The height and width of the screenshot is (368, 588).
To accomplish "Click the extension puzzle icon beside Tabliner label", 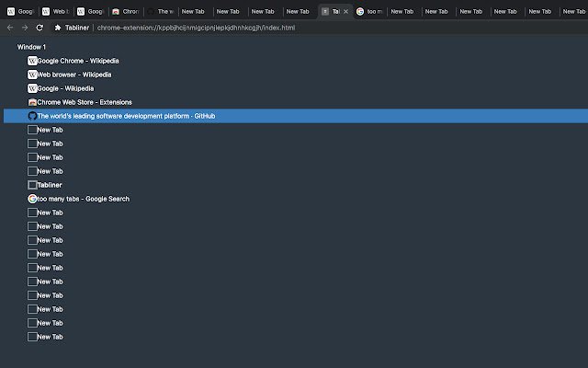I will [x=57, y=28].
